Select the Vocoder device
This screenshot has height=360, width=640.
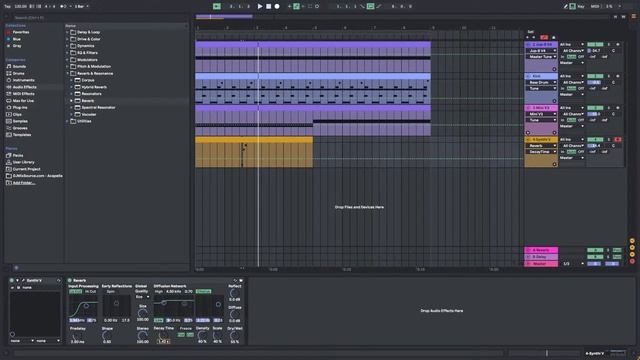(x=89, y=115)
